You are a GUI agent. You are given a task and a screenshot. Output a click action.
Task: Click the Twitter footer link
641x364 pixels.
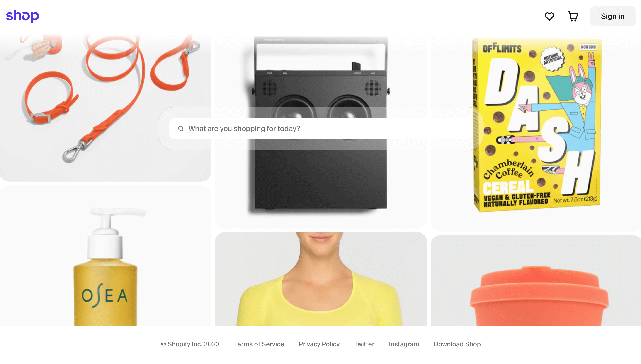[x=364, y=344]
